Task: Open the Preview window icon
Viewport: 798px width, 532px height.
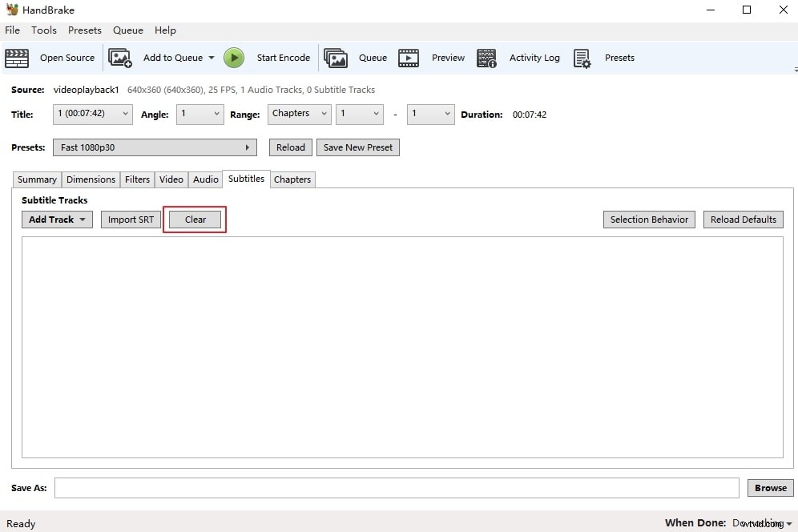Action: click(x=409, y=57)
